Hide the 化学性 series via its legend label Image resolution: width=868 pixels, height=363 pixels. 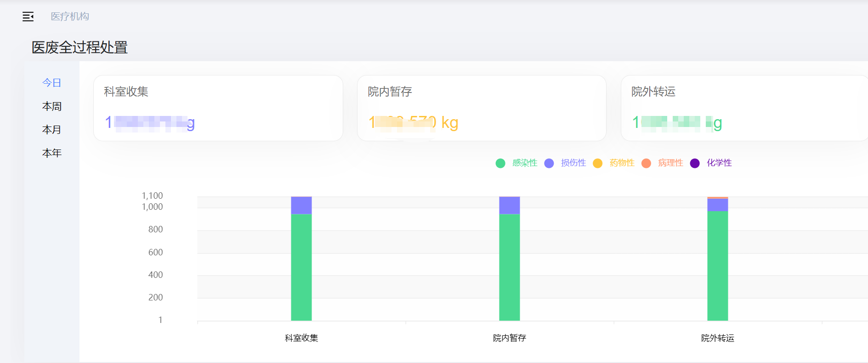click(x=719, y=163)
